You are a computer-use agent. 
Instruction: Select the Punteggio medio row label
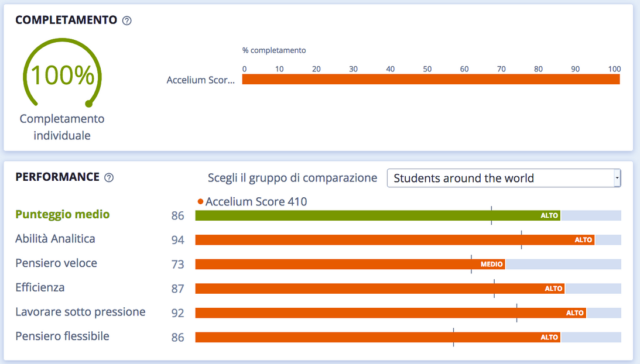click(x=63, y=215)
